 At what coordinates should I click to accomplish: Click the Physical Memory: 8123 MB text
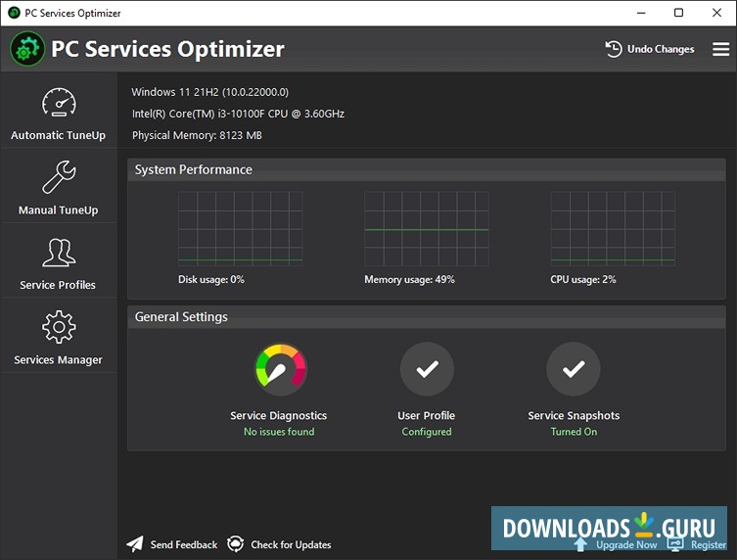coord(197,135)
